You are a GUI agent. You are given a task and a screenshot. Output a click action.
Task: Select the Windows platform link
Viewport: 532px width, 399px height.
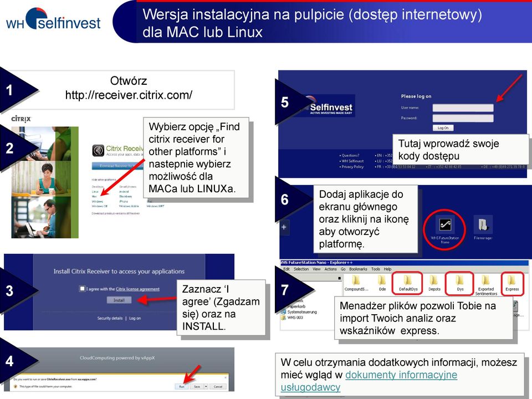[x=98, y=201]
